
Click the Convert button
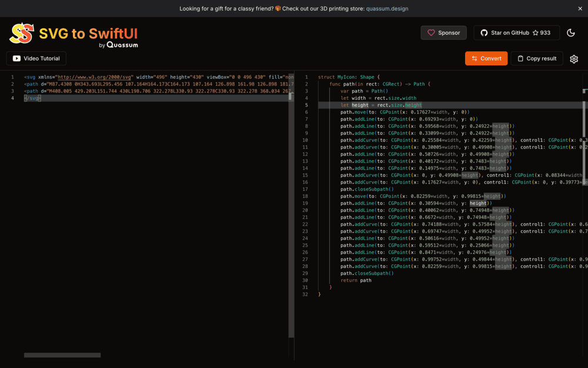pos(486,58)
